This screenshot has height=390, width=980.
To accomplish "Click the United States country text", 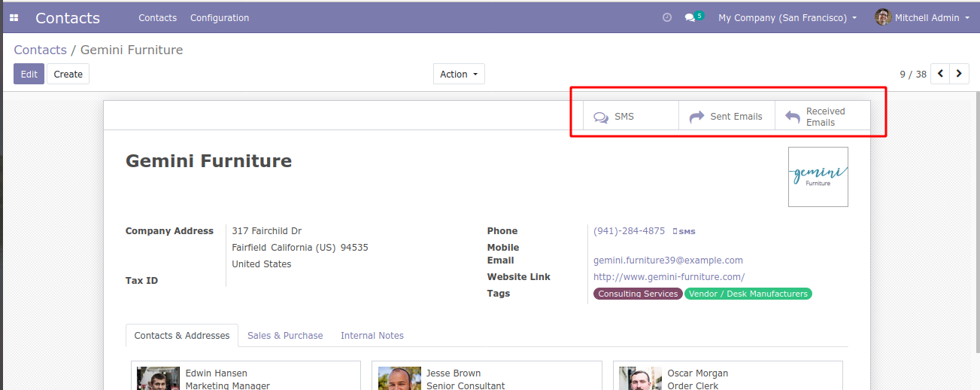I will tap(262, 264).
